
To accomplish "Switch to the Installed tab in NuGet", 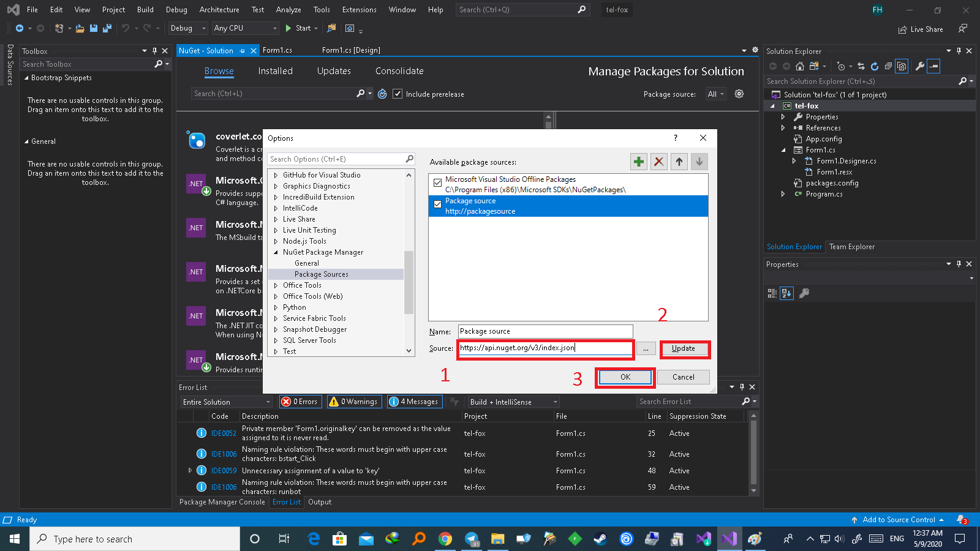I will [275, 71].
